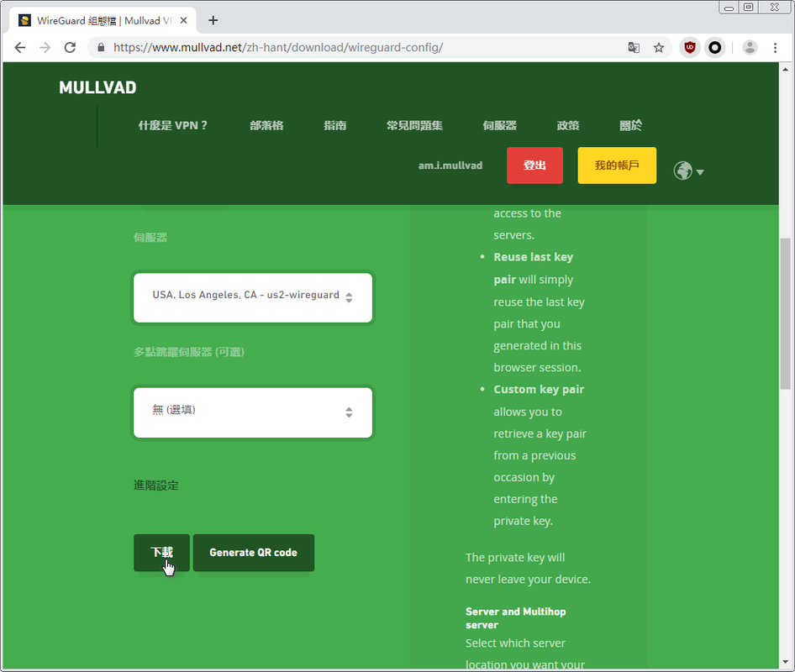Viewport: 795px width, 672px height.
Task: Click the translate page icon
Action: (634, 48)
